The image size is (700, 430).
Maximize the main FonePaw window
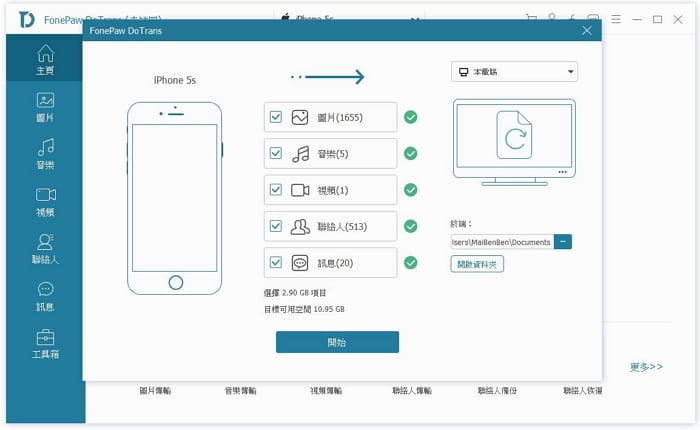(657, 19)
